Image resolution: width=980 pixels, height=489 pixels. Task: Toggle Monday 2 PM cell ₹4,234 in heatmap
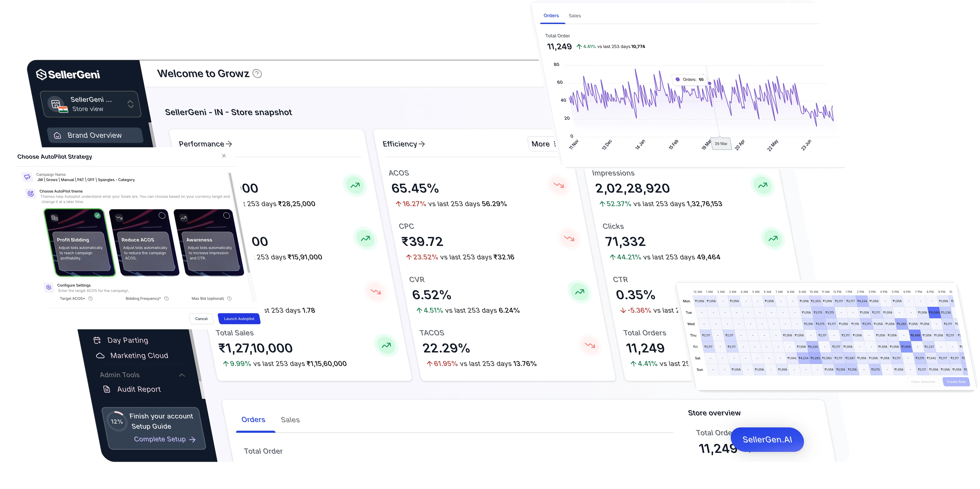point(862,301)
